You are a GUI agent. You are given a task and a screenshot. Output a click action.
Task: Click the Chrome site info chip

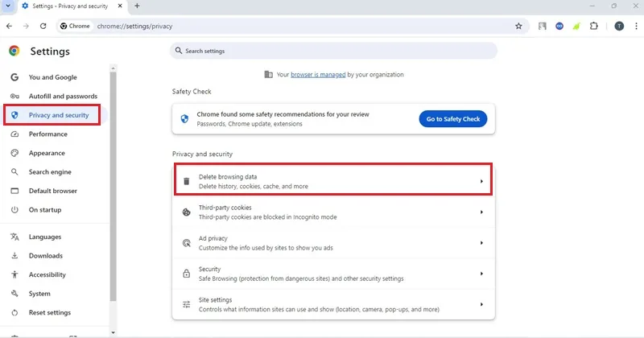tap(75, 26)
